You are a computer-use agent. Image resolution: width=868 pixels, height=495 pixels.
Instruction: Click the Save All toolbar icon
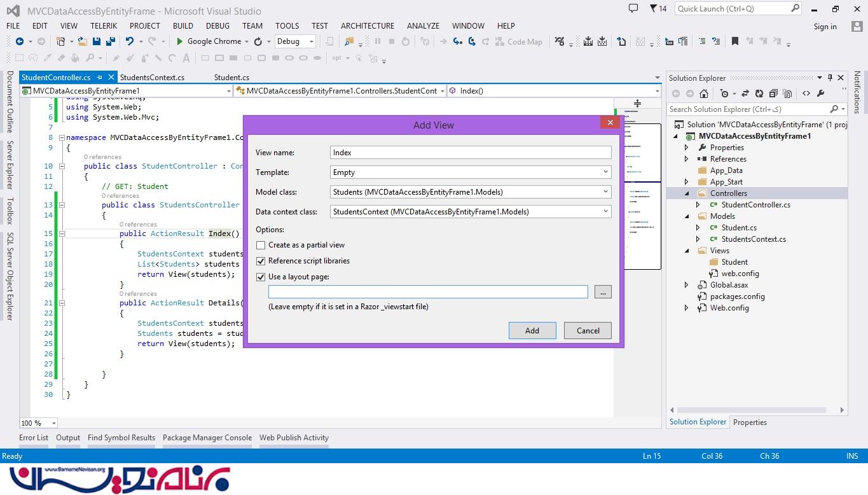[110, 41]
